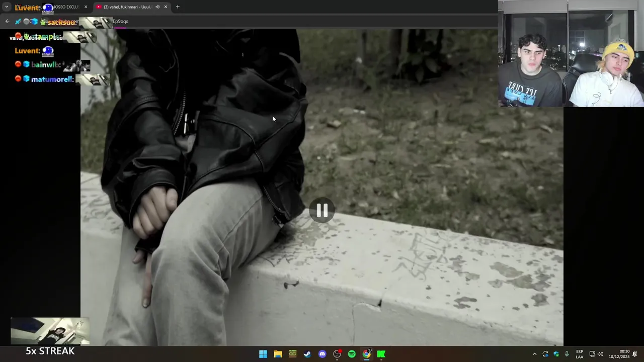644x362 pixels.
Task: Open Discord from the taskbar
Action: click(x=323, y=354)
